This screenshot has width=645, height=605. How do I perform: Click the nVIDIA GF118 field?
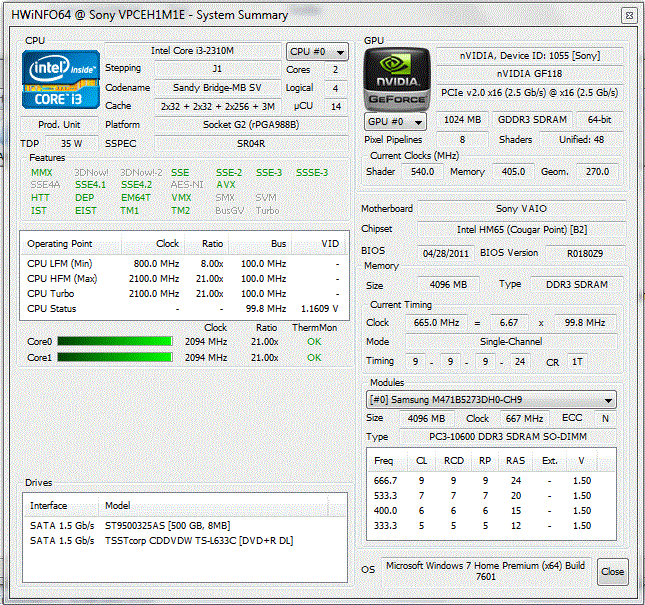(x=529, y=74)
